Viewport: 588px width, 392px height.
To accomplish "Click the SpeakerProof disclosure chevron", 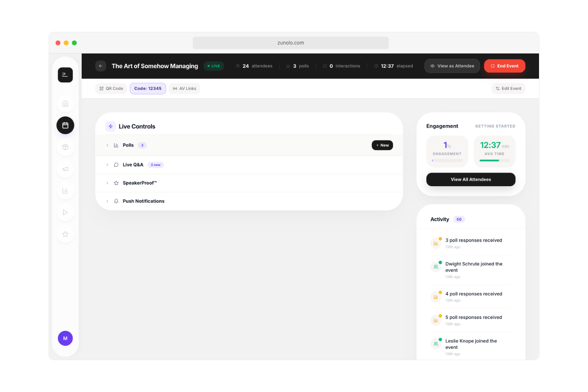I will (x=107, y=183).
